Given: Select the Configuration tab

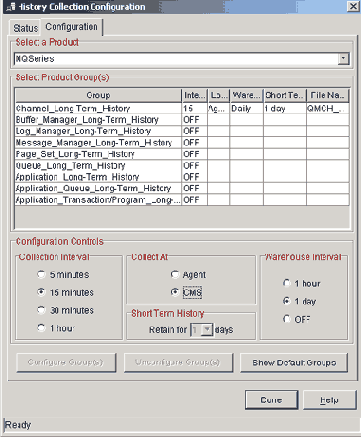Looking at the screenshot, I should click(x=71, y=27).
